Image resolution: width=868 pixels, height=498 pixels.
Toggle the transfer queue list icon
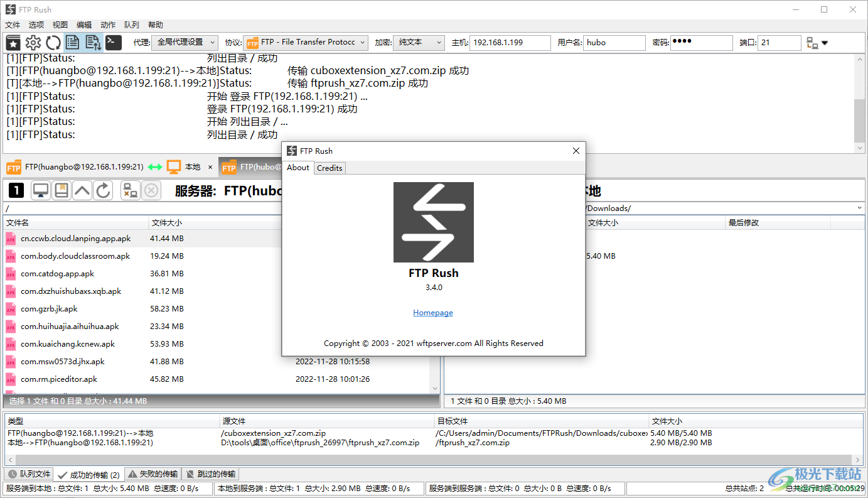pyautogui.click(x=93, y=43)
